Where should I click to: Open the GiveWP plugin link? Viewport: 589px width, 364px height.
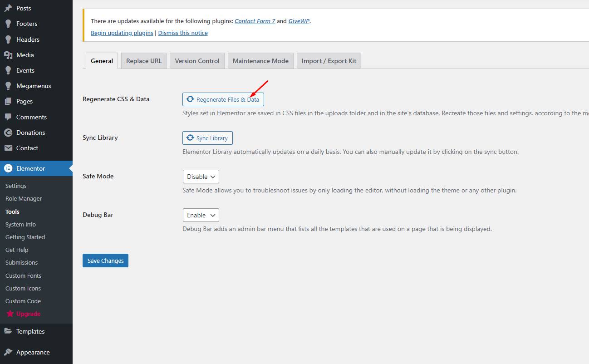299,21
